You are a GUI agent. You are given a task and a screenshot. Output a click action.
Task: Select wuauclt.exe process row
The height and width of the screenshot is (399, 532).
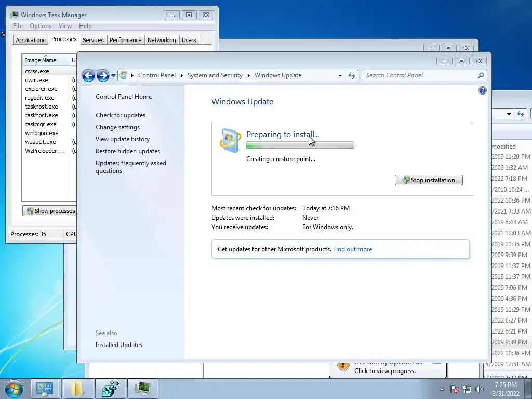pos(49,142)
